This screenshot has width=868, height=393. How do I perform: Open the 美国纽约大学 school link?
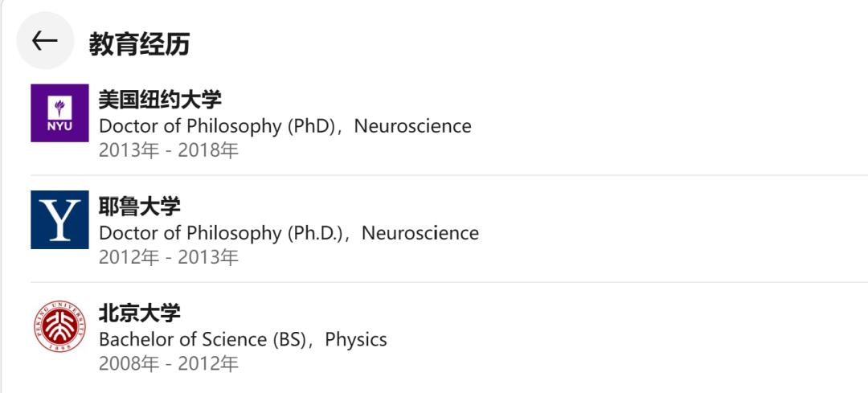click(160, 100)
